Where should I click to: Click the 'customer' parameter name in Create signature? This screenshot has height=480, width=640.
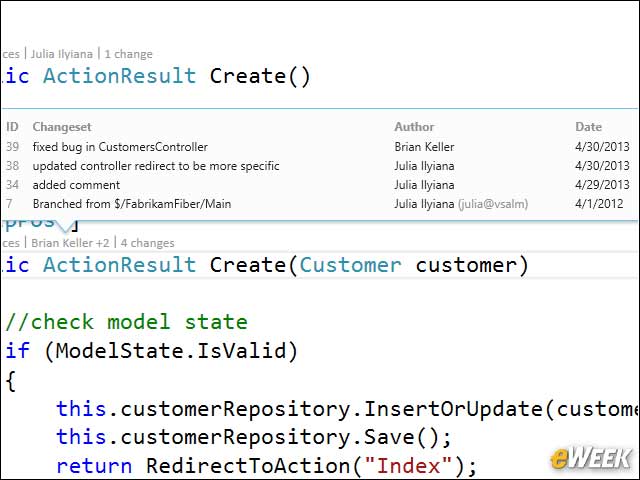pyautogui.click(x=467, y=265)
